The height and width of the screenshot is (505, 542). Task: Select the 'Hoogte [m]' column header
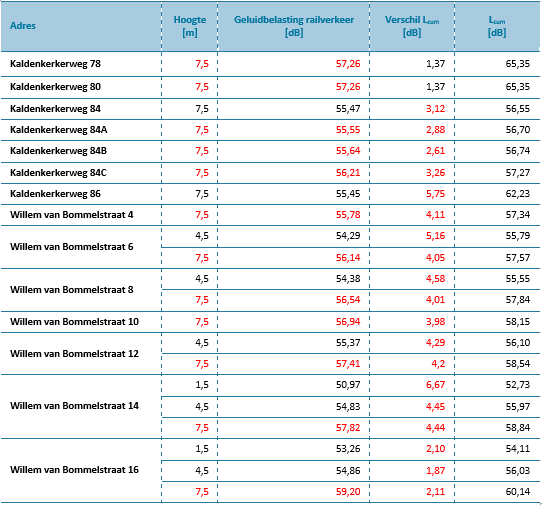click(190, 26)
